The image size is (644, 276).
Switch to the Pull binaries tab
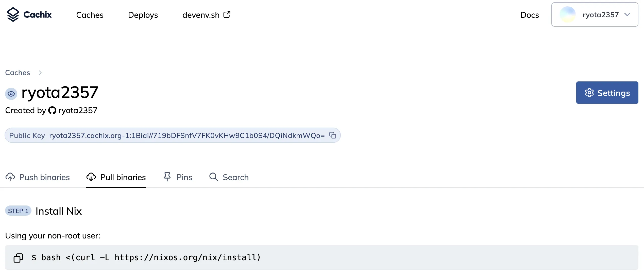(116, 177)
